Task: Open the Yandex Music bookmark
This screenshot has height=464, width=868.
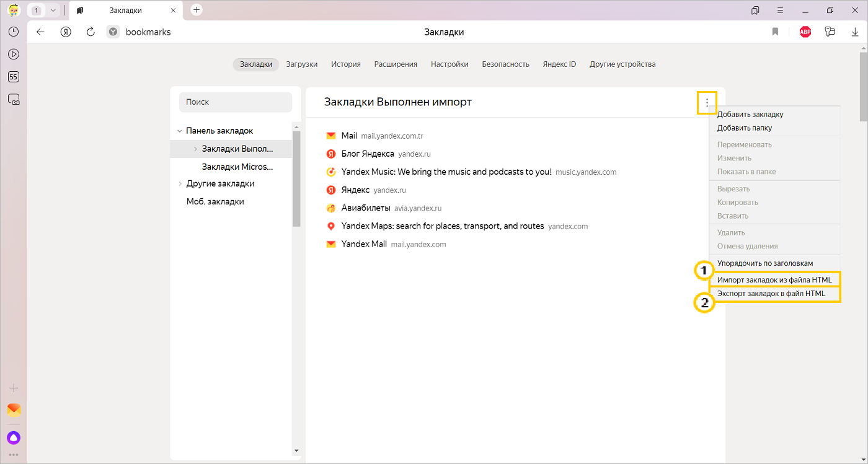Action: 471,172
